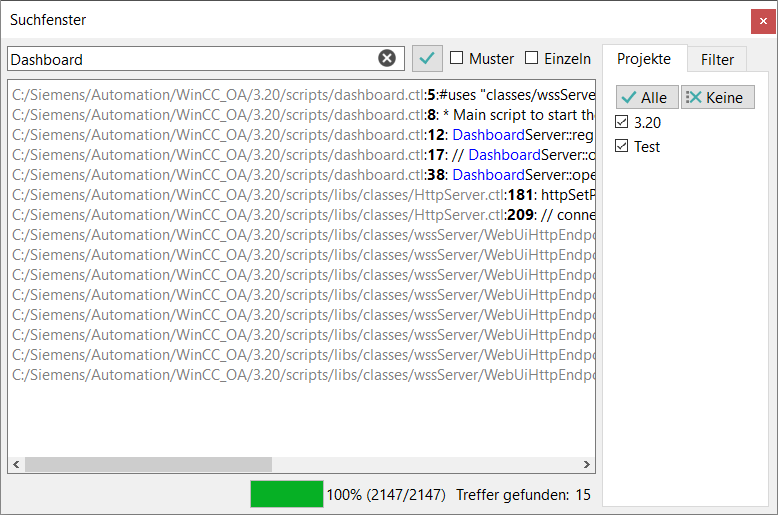Open result dashboard.ctl line 17
Screen dimensions: 778x515
303,155
